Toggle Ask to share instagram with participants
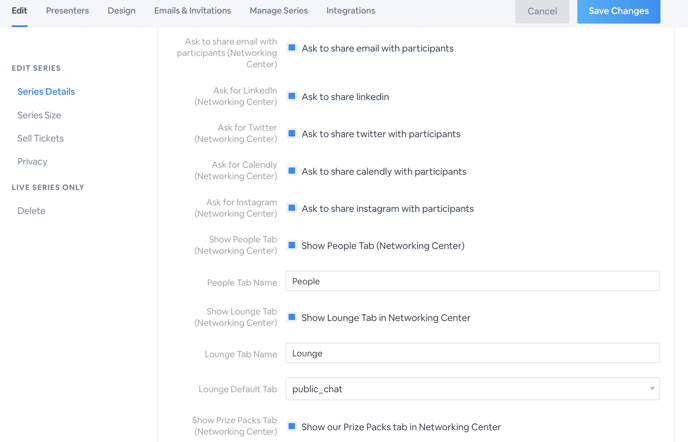Viewport: 688px width, 442px height. tap(292, 208)
